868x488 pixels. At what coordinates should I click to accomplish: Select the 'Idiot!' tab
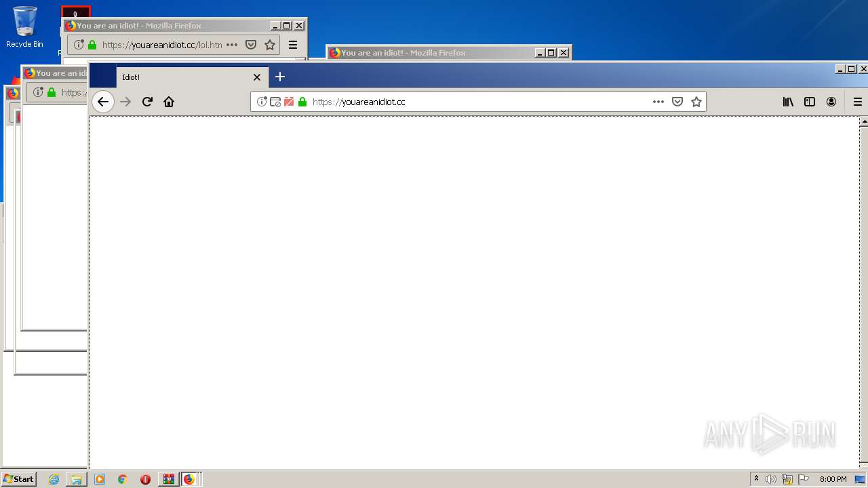[x=193, y=77]
